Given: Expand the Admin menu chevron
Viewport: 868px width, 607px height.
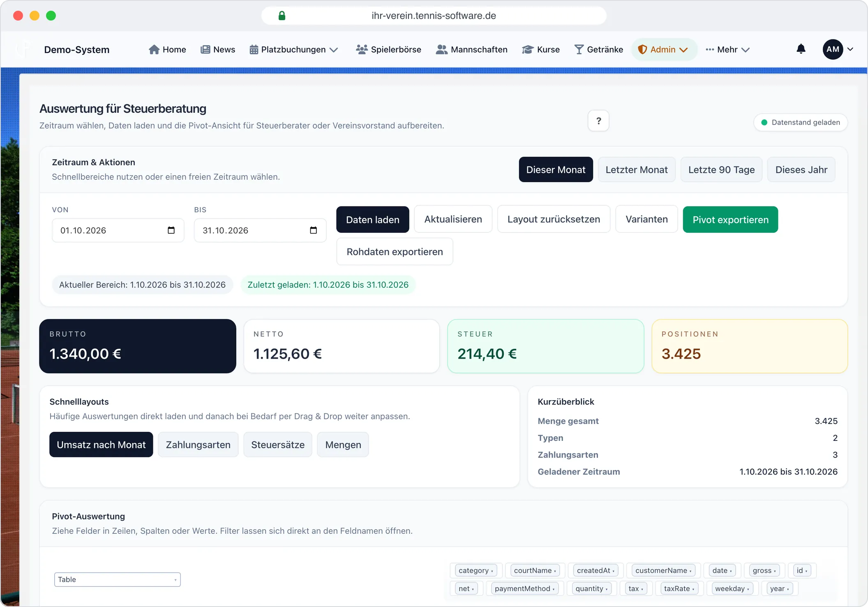Looking at the screenshot, I should pos(683,50).
